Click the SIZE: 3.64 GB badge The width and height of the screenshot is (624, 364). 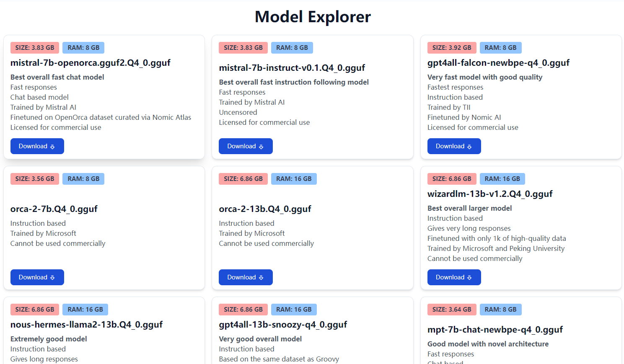point(451,310)
